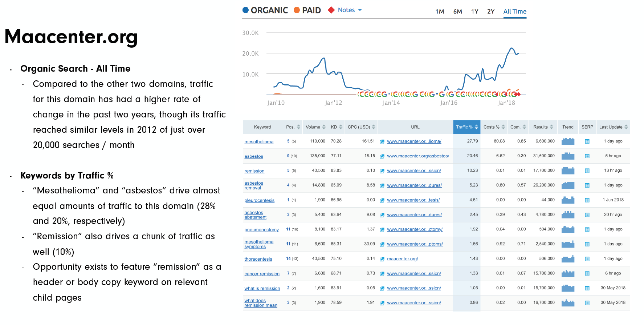Open the asbestos keyword link
This screenshot has height=325, width=644.
[x=254, y=156]
